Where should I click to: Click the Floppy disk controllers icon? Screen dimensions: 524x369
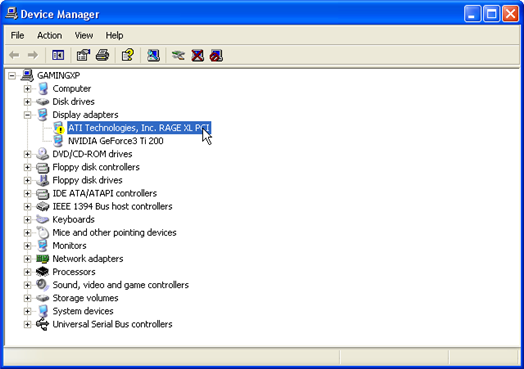[43, 167]
